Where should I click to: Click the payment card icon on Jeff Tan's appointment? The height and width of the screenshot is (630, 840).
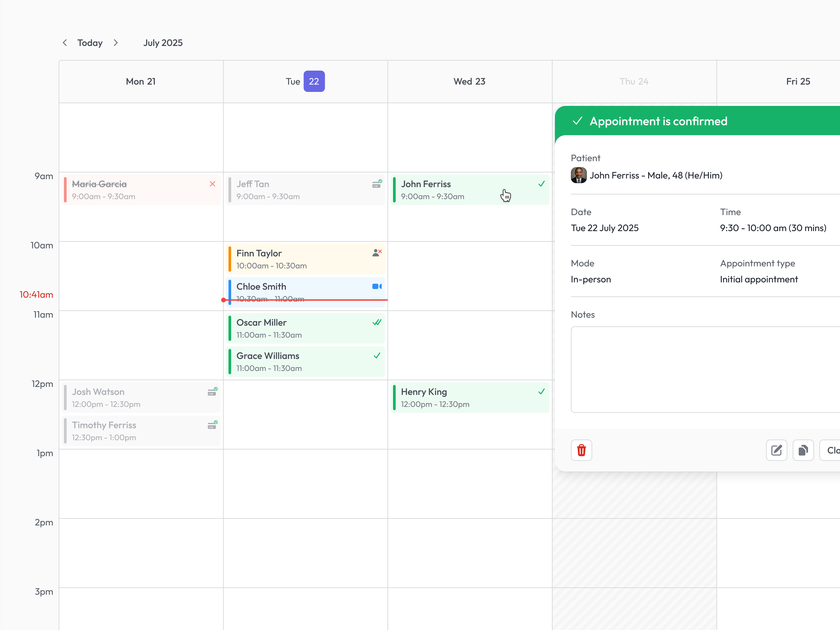click(x=377, y=184)
